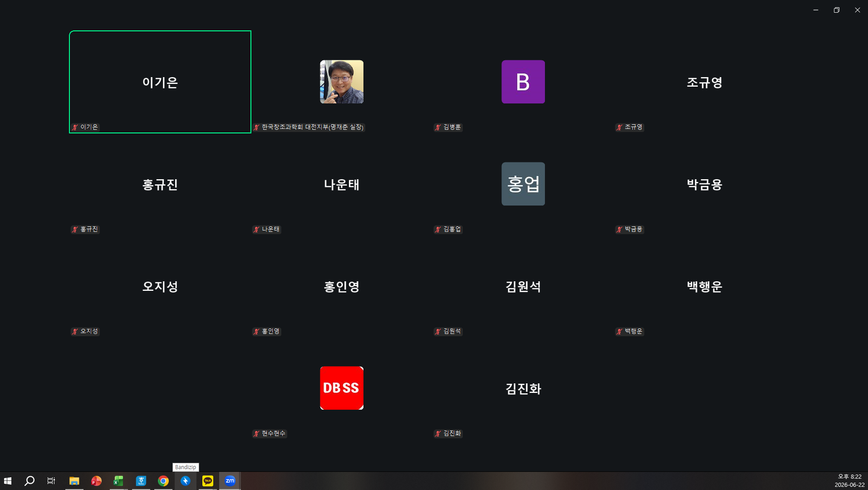The height and width of the screenshot is (490, 868).
Task: Open KakaoTalk from the taskbar
Action: [x=208, y=481]
